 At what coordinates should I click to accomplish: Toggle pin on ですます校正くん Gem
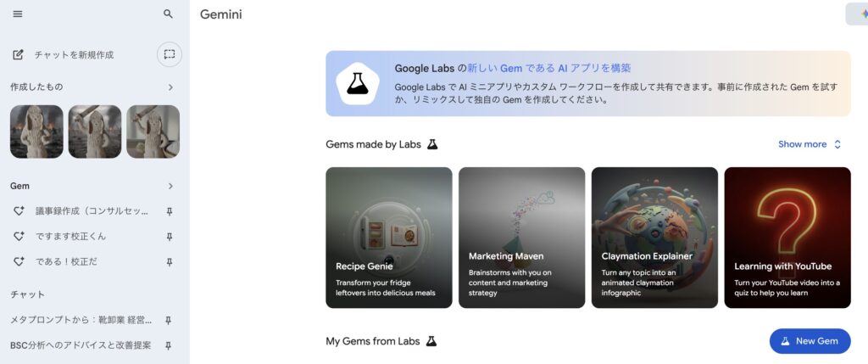point(170,237)
